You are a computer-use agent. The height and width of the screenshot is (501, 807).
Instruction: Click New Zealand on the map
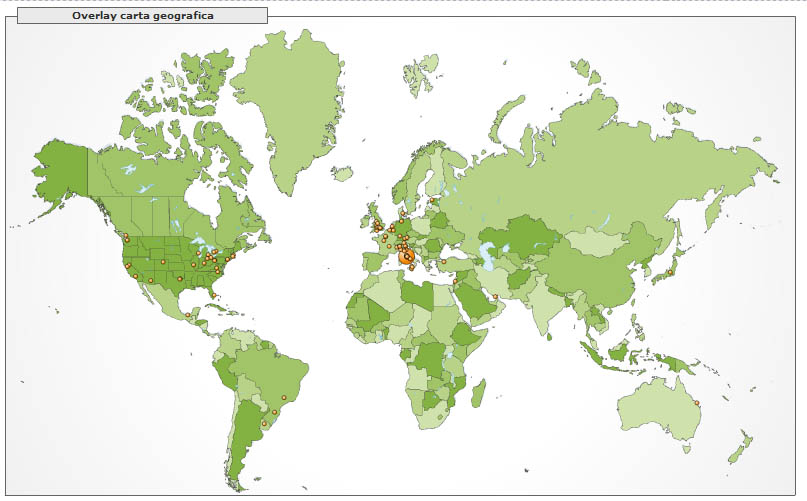click(740, 447)
